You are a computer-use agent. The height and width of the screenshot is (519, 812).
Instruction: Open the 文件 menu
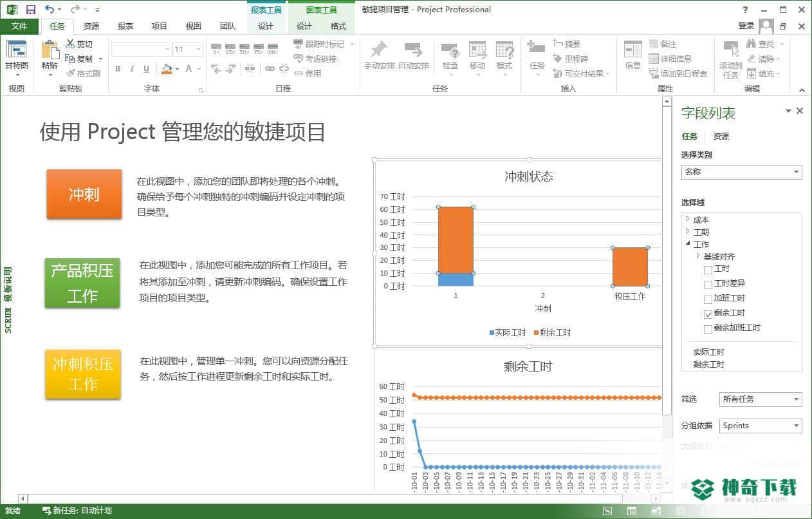pyautogui.click(x=19, y=26)
